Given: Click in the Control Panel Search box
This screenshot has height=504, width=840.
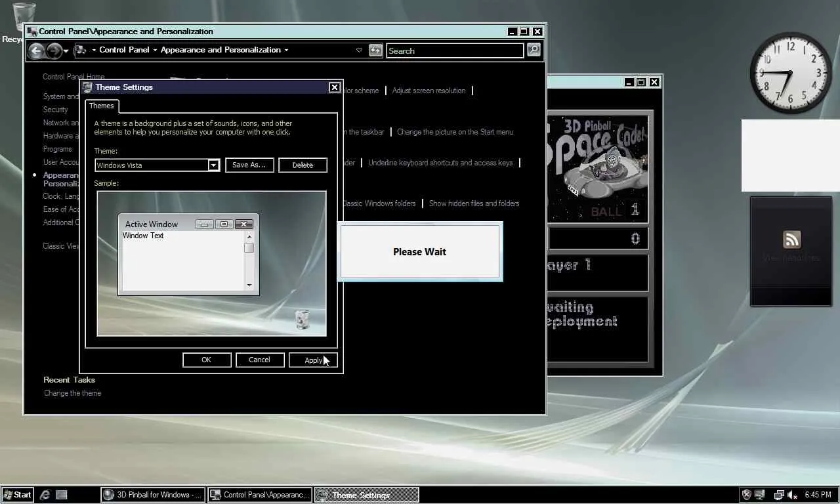Looking at the screenshot, I should (455, 51).
